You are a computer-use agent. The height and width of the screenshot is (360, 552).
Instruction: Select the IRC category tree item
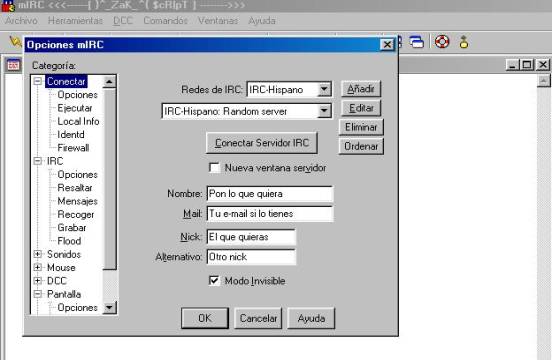(55, 161)
